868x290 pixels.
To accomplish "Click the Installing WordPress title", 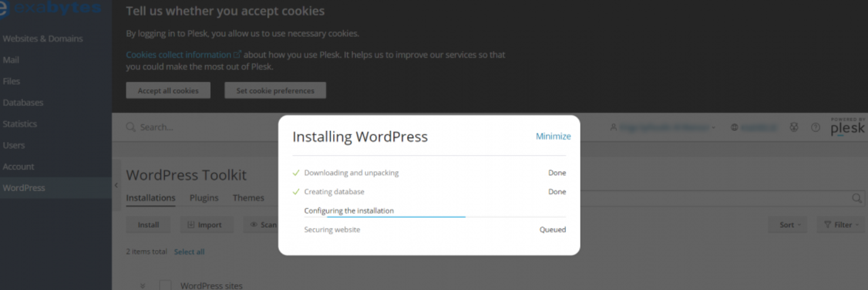I will tap(360, 137).
